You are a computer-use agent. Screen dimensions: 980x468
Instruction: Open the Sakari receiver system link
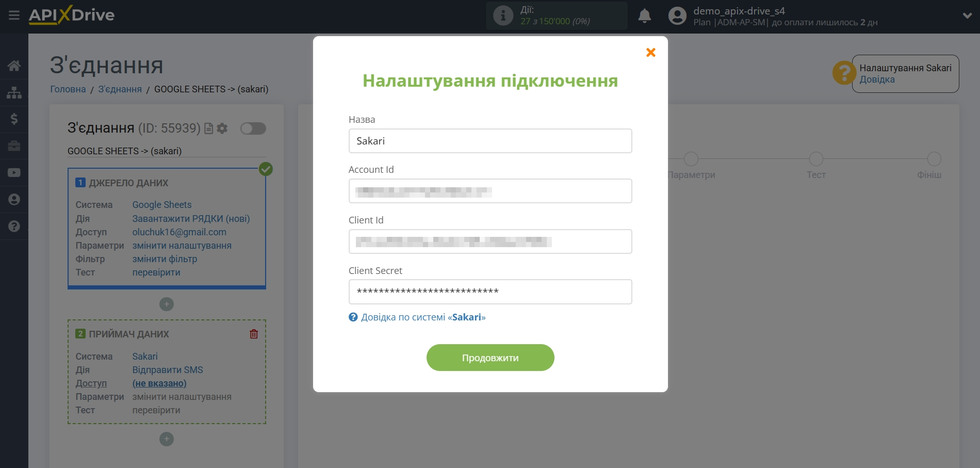[145, 357]
